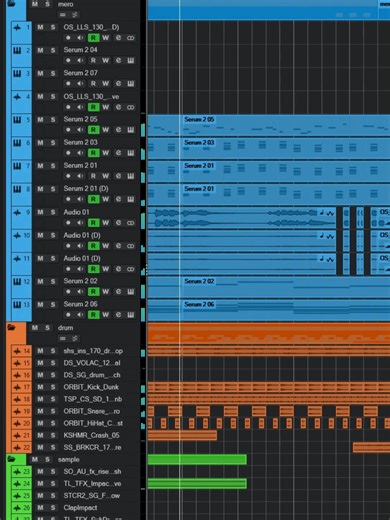Select the KSHMR_Crash_05 audio clip
390x520 pixels.
(x=182, y=435)
